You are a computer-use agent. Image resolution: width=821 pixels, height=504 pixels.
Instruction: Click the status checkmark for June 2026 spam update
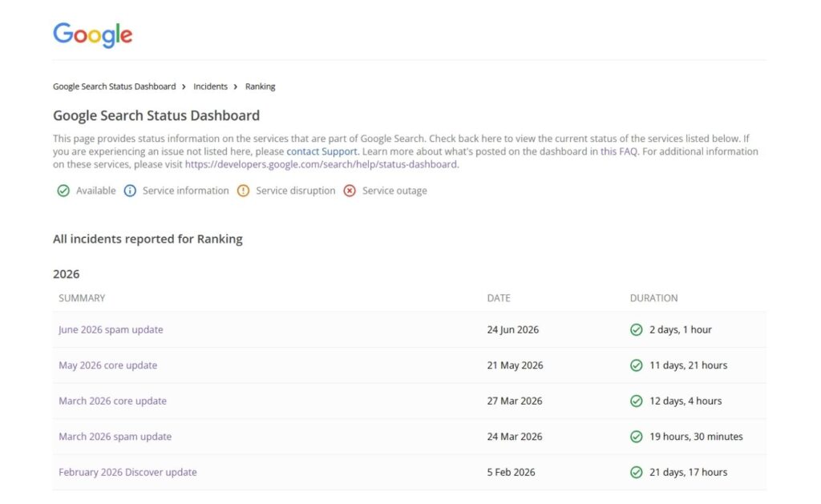point(636,329)
